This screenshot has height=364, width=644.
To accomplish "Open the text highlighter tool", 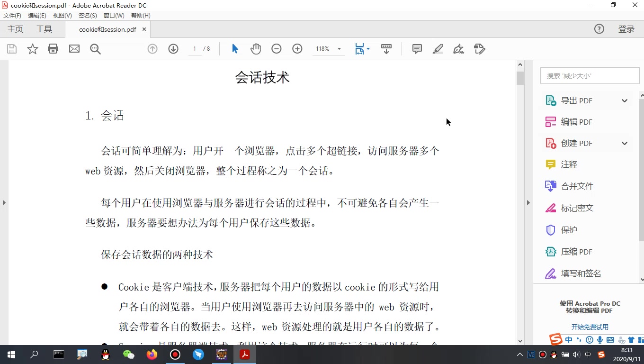I will pos(437,49).
